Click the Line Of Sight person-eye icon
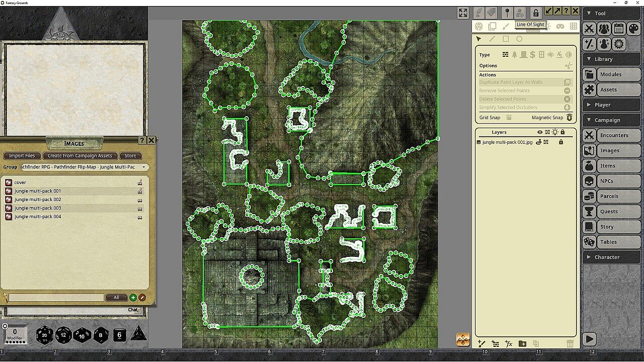 [x=520, y=13]
